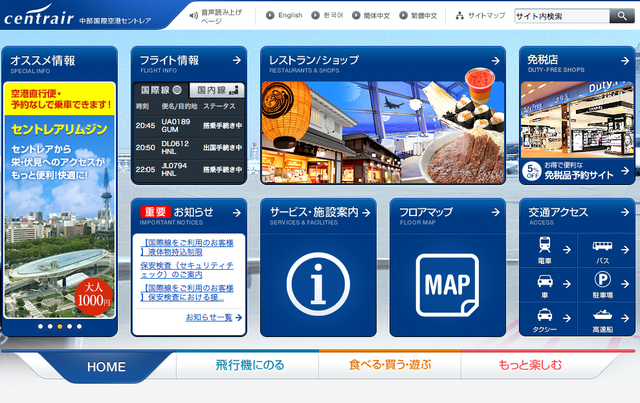Open 保安検査における接 notice link

point(187,292)
